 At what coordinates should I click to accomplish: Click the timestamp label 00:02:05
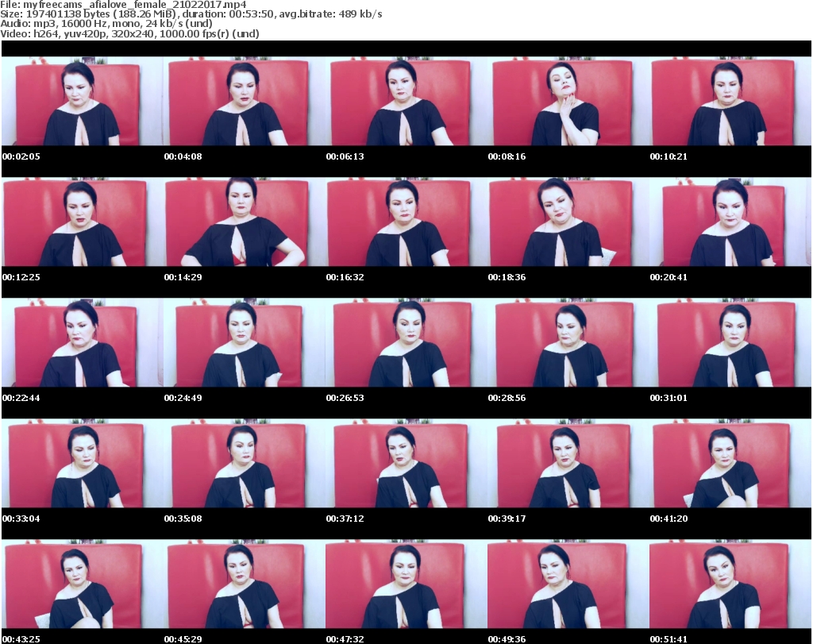coord(21,156)
